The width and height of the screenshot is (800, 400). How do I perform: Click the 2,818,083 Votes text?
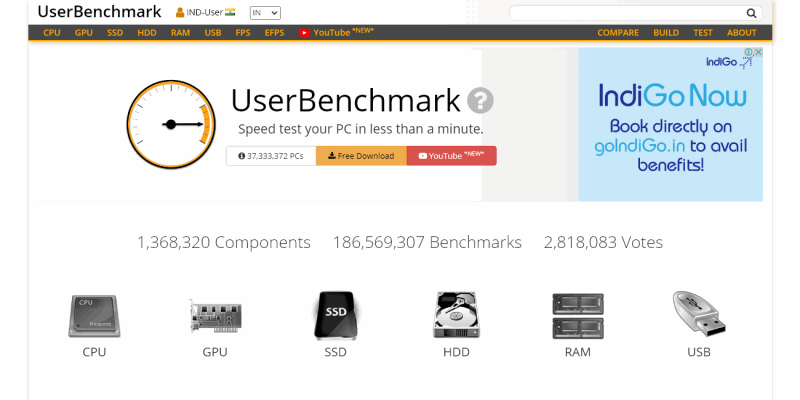pyautogui.click(x=603, y=242)
